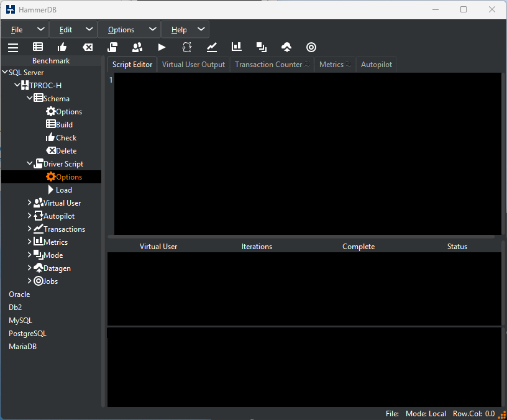The height and width of the screenshot is (420, 507).
Task: Click the Datagen icon in tree
Action: pos(39,268)
